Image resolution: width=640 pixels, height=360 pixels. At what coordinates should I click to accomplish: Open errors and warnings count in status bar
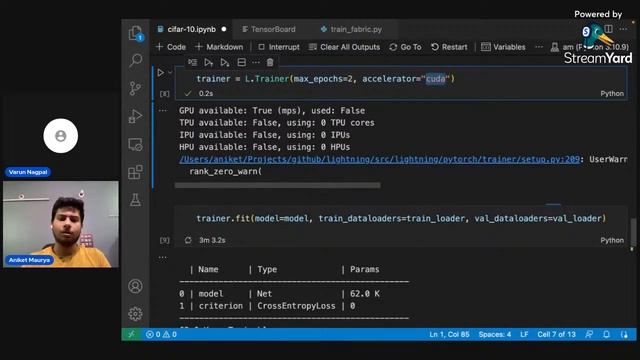tap(161, 334)
